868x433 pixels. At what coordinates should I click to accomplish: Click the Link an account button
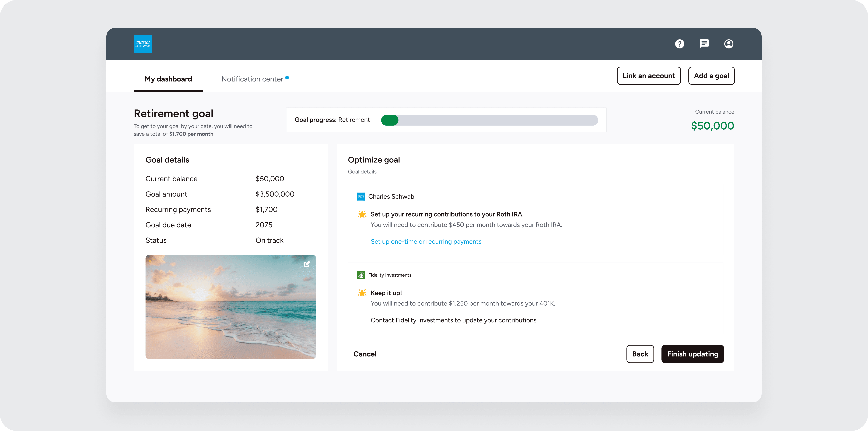tap(649, 76)
